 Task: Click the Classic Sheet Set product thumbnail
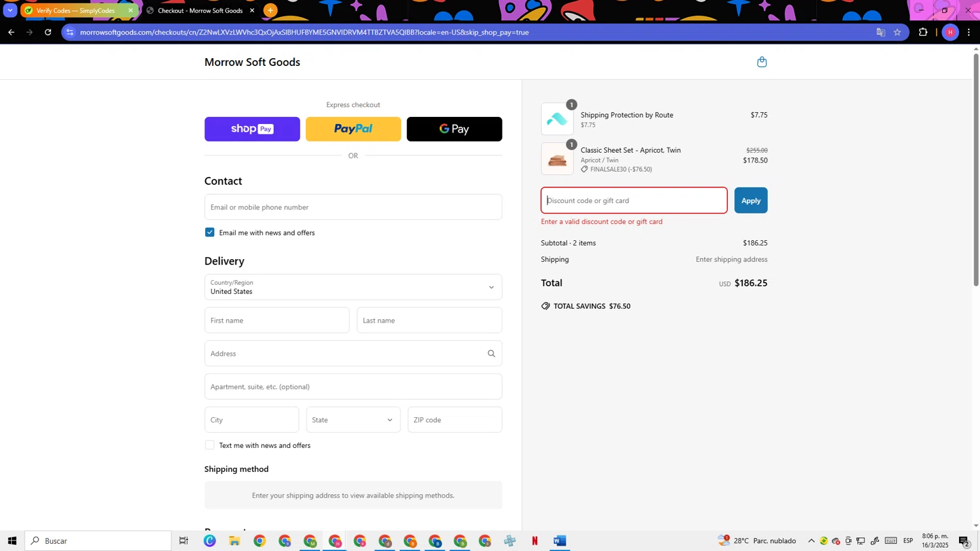pyautogui.click(x=557, y=159)
